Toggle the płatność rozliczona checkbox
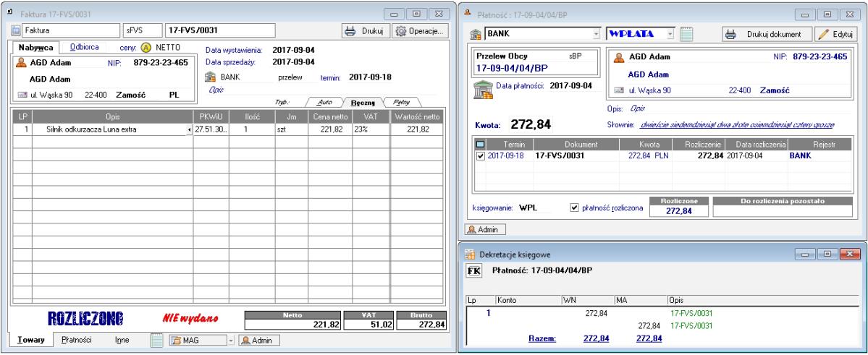This screenshot has width=868, height=355. tap(575, 209)
